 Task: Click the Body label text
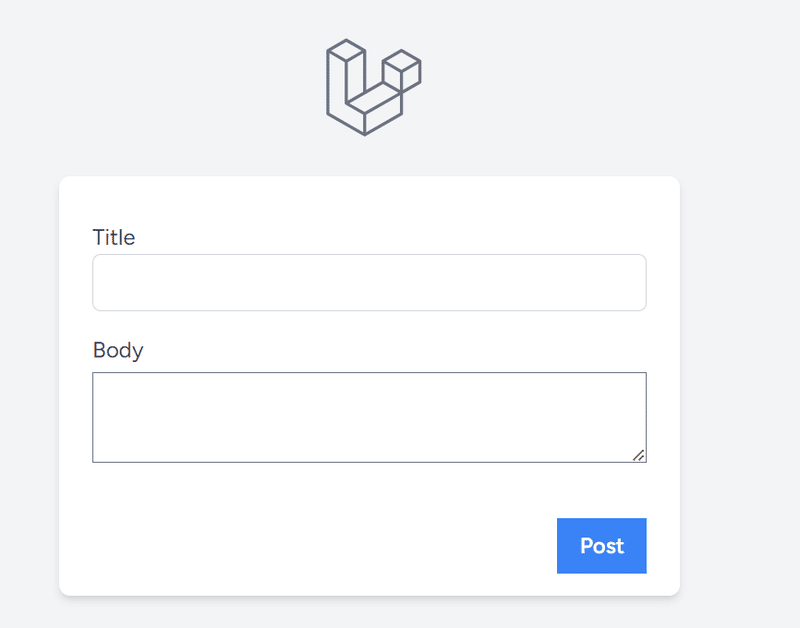[118, 350]
